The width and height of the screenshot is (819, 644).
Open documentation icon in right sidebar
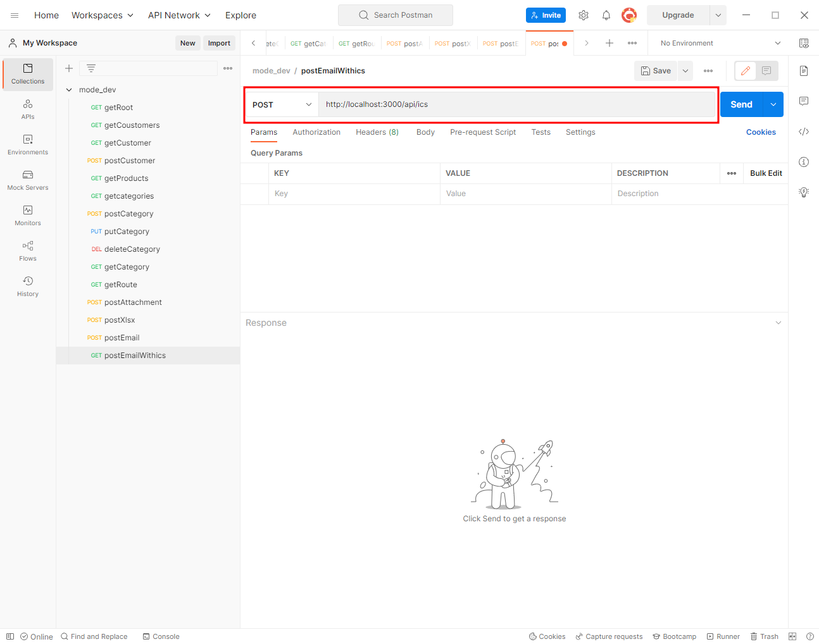pos(804,71)
